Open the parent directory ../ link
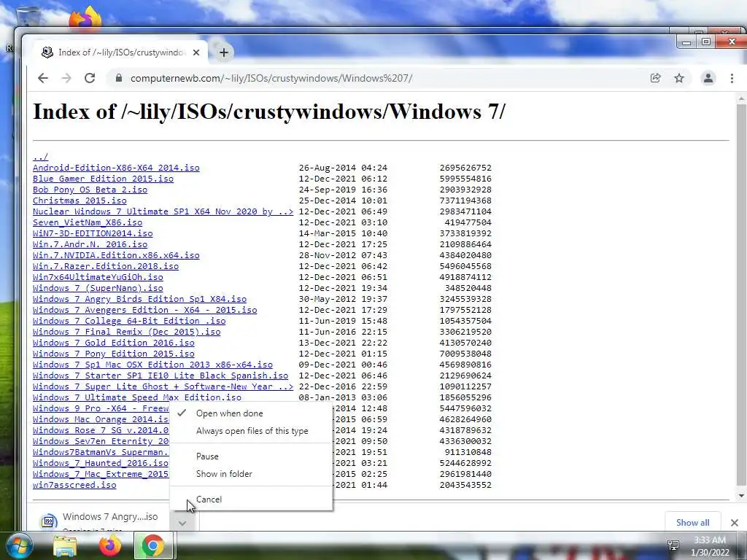This screenshot has height=560, width=747. pyautogui.click(x=41, y=157)
